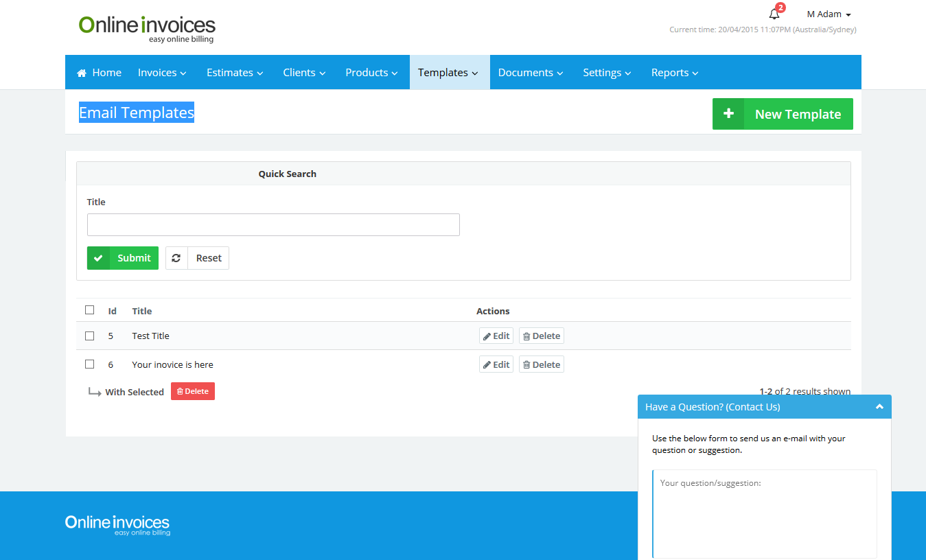926x560 pixels.
Task: Delete the Test Title template row
Action: (541, 336)
